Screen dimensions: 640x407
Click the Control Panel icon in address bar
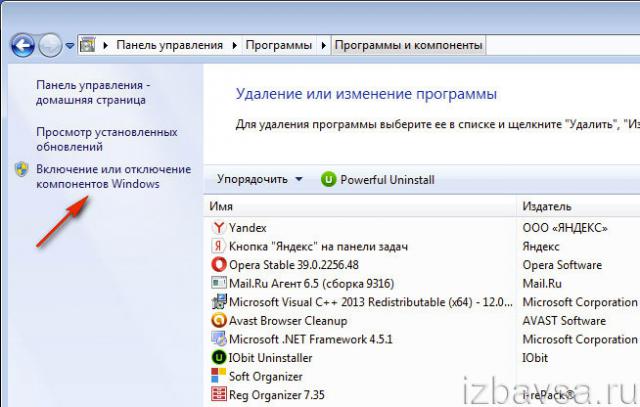[87, 44]
